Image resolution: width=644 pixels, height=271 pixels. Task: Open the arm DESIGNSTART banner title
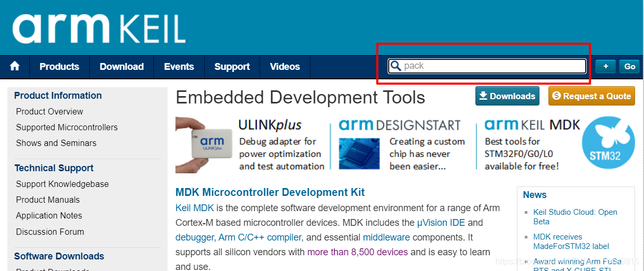pos(400,125)
